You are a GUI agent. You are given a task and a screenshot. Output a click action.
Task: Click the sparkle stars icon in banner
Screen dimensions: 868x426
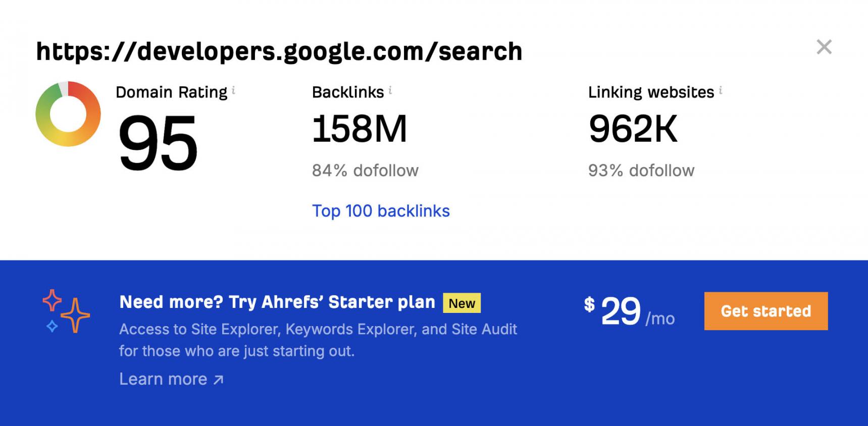66,311
